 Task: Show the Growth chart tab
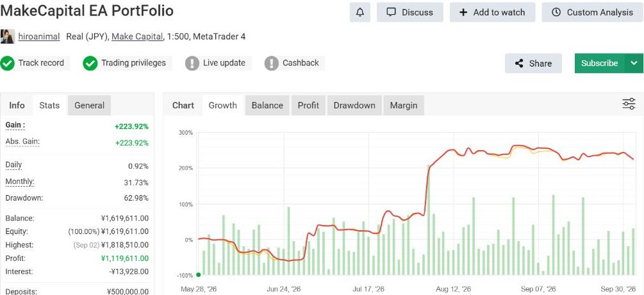tap(222, 105)
